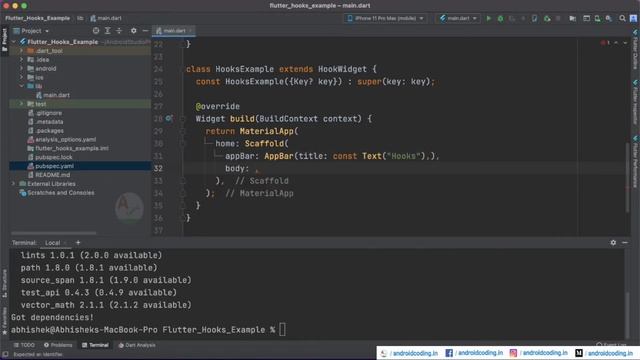Open the Problems tool window tab

click(58, 345)
